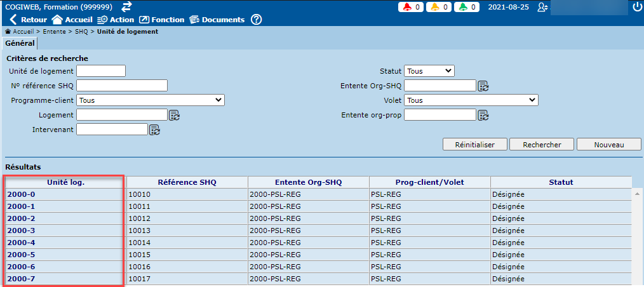Open lookup icon beside Entente org-prop field

483,115
